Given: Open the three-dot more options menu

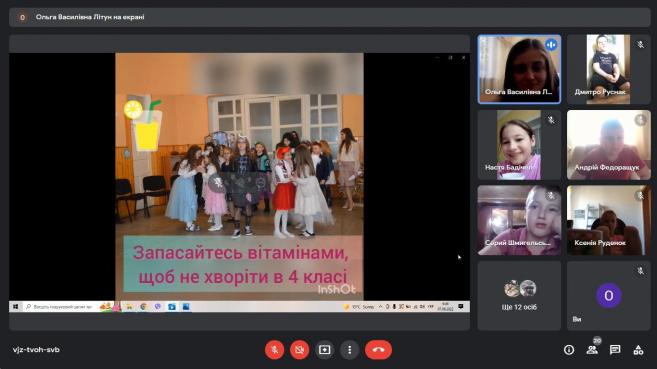Looking at the screenshot, I should pos(349,350).
